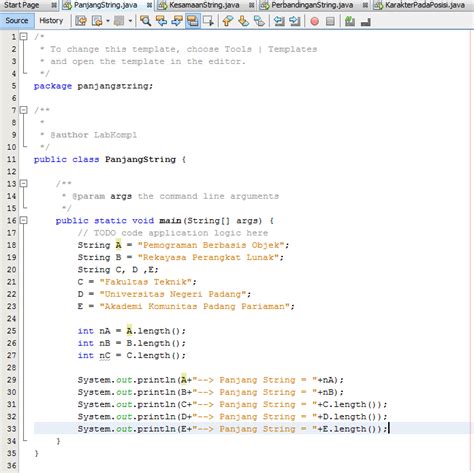This screenshot has width=474, height=473.
Task: Click Shift Line Right icon
Action: coord(295,21)
